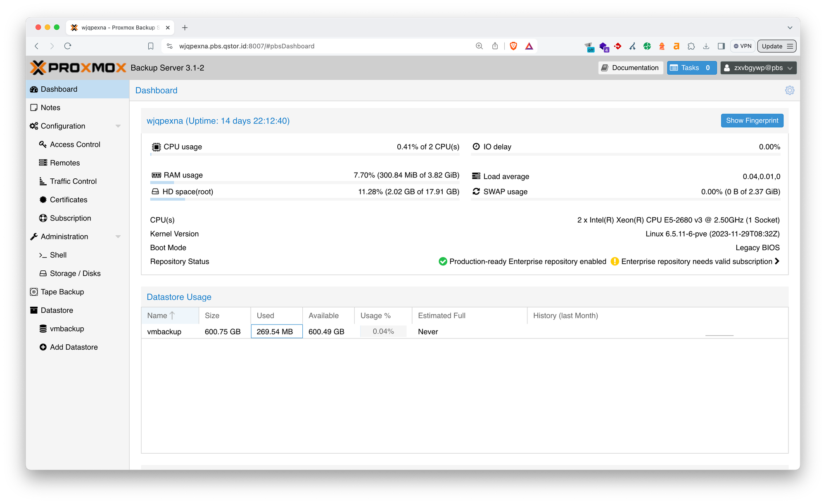Click the SWAP usage refresh icon
Viewport: 826px width, 504px height.
click(476, 192)
